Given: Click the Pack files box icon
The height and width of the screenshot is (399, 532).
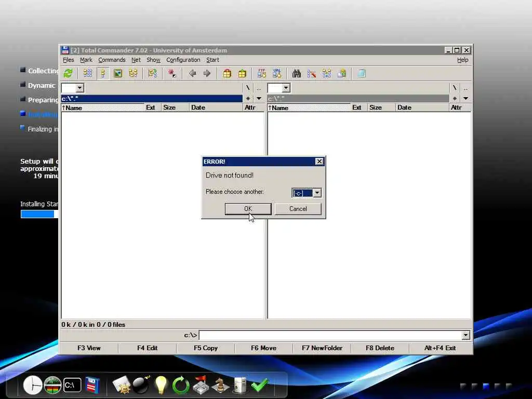Looking at the screenshot, I should [227, 73].
